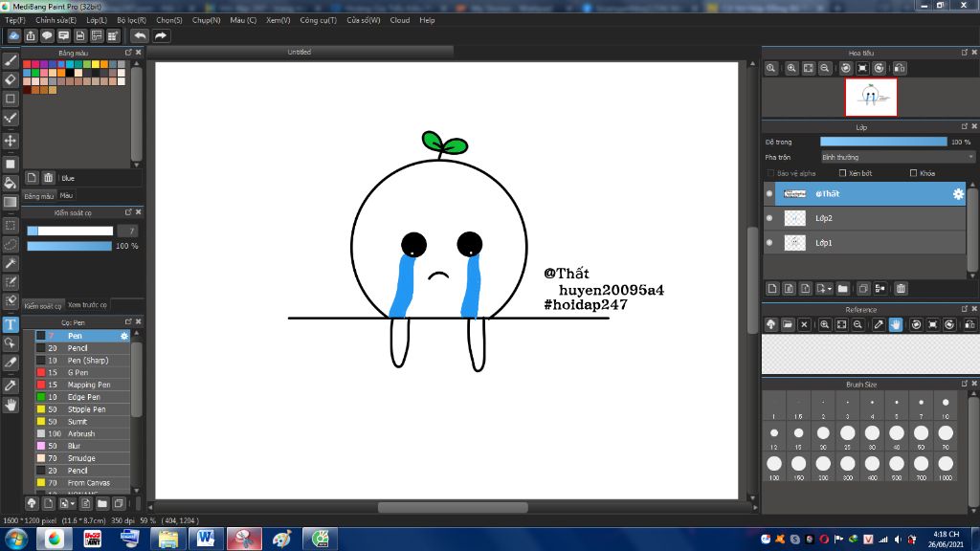This screenshot has height=551, width=980.
Task: Open the add-brush dropdown below the brush list
Action: [x=66, y=503]
